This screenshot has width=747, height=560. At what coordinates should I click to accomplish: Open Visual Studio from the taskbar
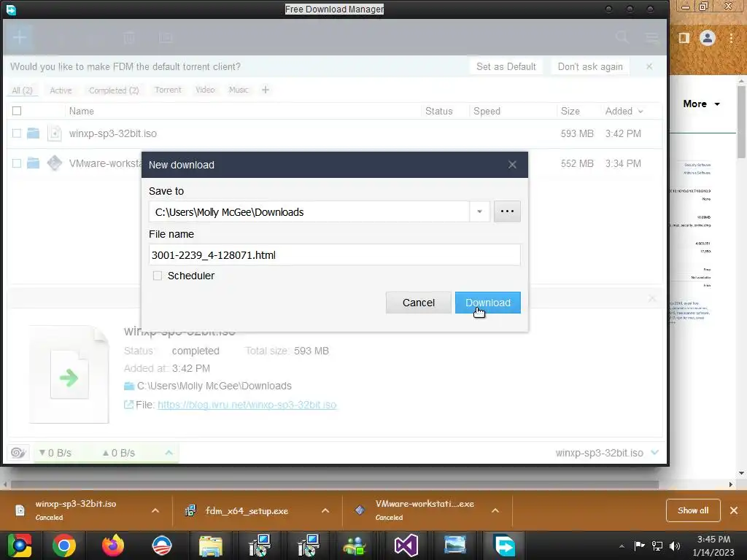406,545
